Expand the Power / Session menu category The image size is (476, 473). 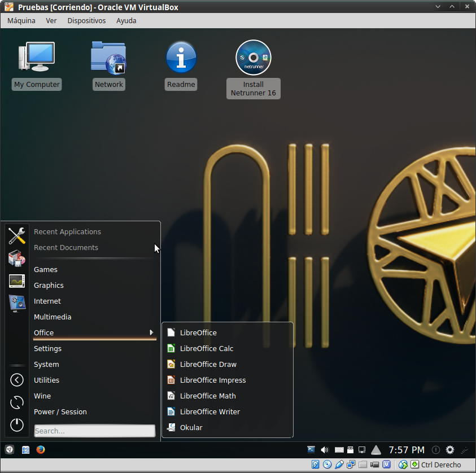[x=60, y=411]
